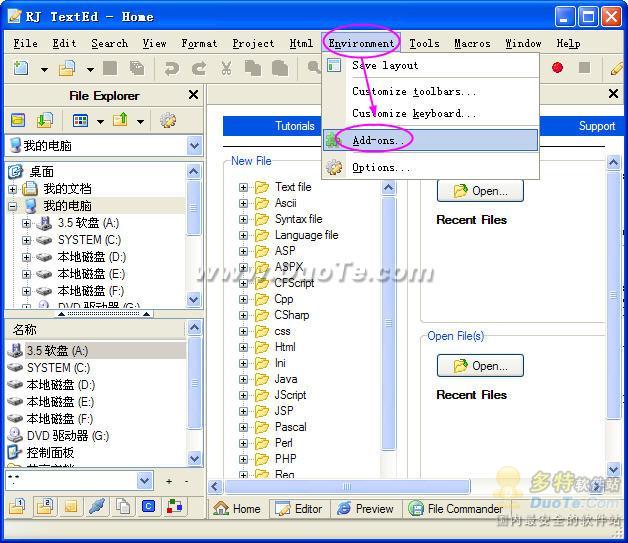Click the plus button beside filter box
Viewport: 628px width, 543px height.
(x=169, y=481)
